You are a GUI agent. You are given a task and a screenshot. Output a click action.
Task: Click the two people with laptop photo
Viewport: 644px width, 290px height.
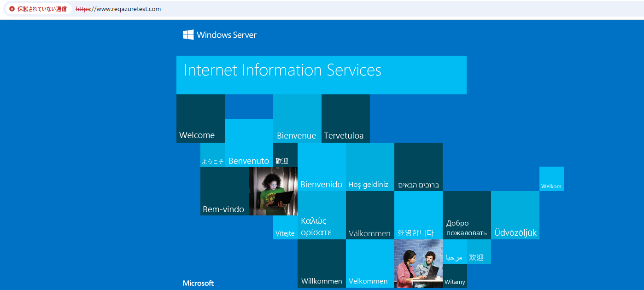point(418,263)
